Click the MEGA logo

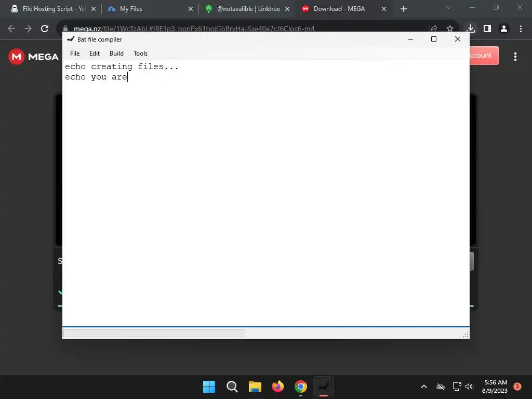pos(33,57)
